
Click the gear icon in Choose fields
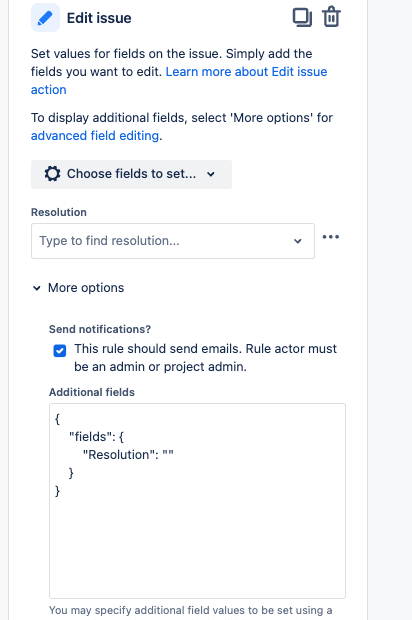[x=52, y=174]
